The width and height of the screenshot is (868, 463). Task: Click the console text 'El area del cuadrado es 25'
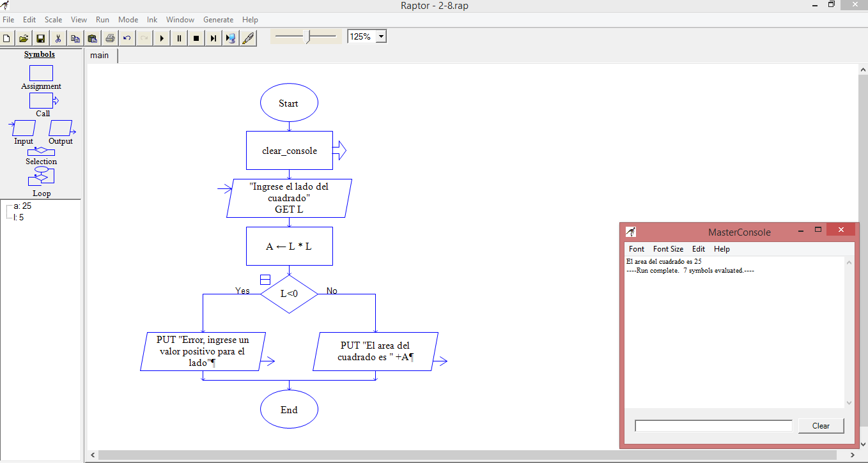click(x=664, y=262)
